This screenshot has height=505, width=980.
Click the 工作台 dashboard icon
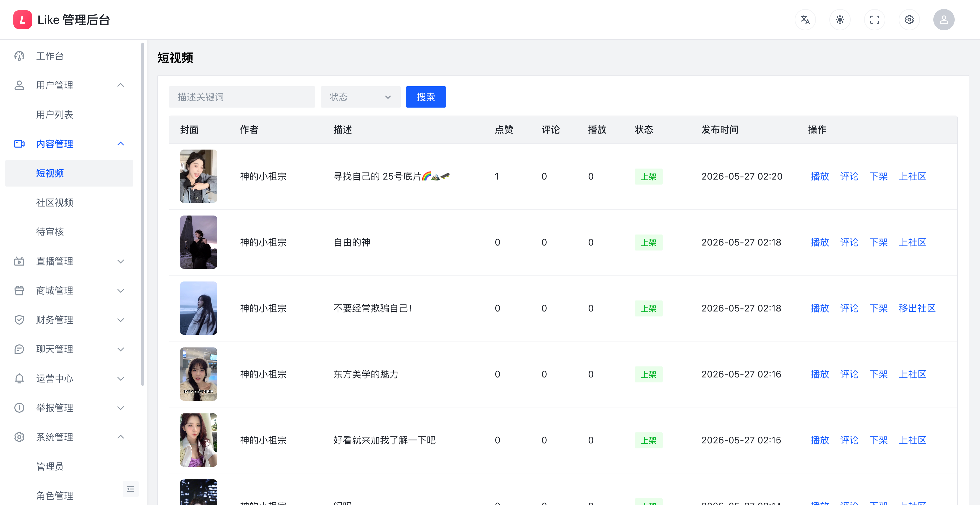pos(19,56)
